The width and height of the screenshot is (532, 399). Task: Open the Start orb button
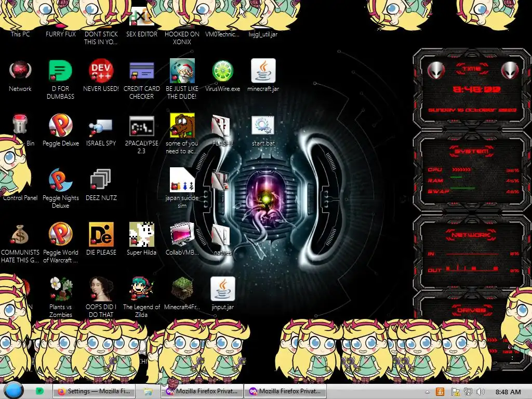point(13,391)
